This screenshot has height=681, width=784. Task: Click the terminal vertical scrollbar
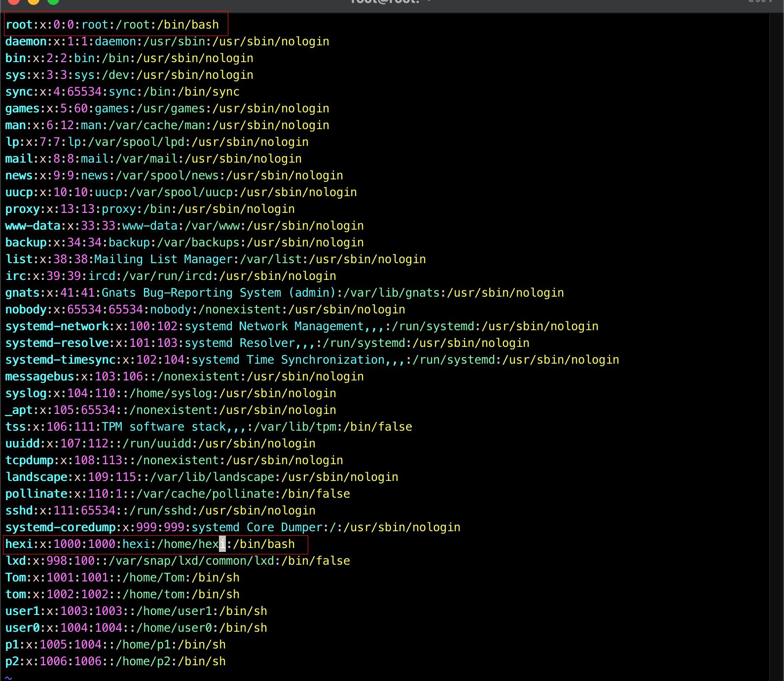point(776,347)
